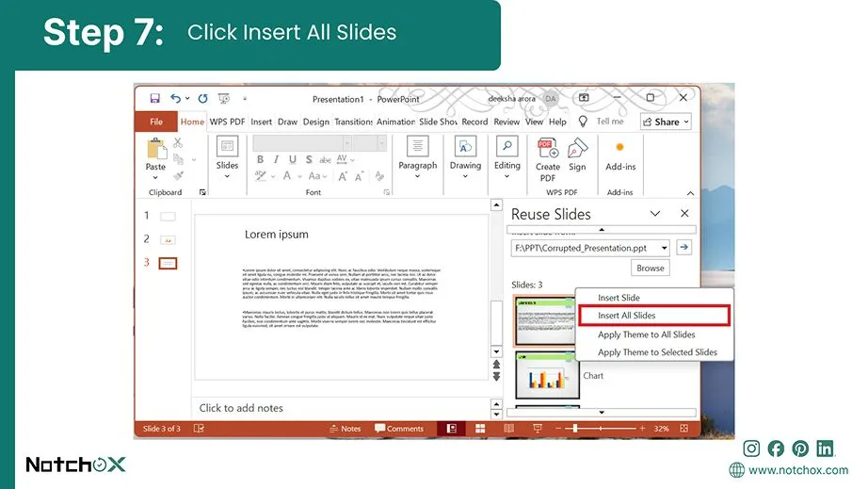Viewport: 868px width, 489px height.
Task: Click the Paste clipboard icon
Action: click(156, 149)
